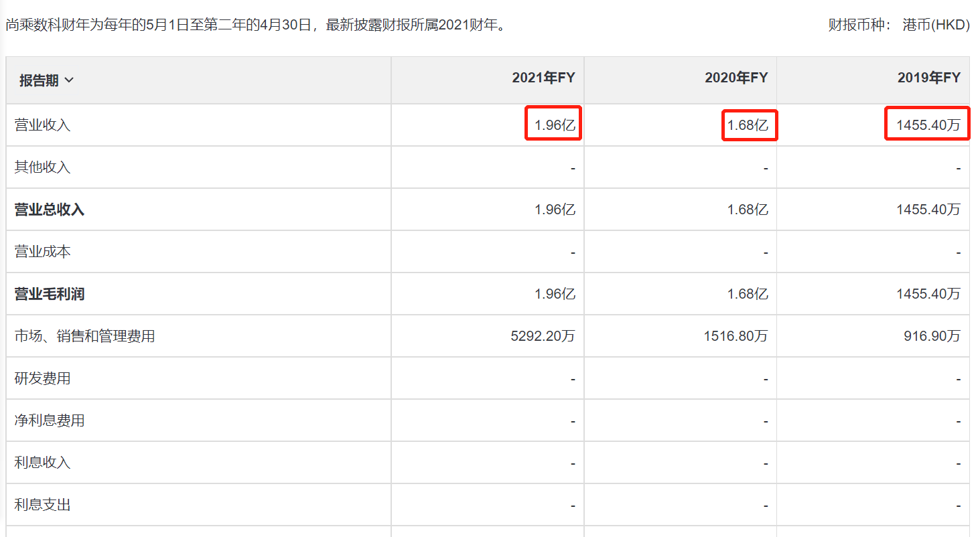The image size is (980, 537).
Task: Click the highlighted 2019 营业收入 value 1455.40万
Action: (x=928, y=125)
